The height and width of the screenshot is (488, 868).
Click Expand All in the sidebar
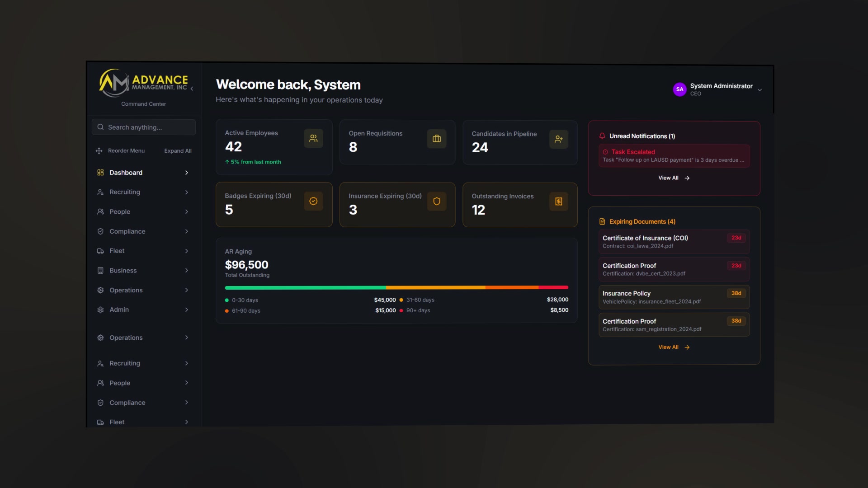[178, 151]
